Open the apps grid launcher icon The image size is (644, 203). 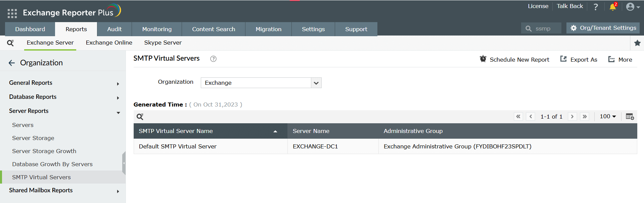click(12, 13)
